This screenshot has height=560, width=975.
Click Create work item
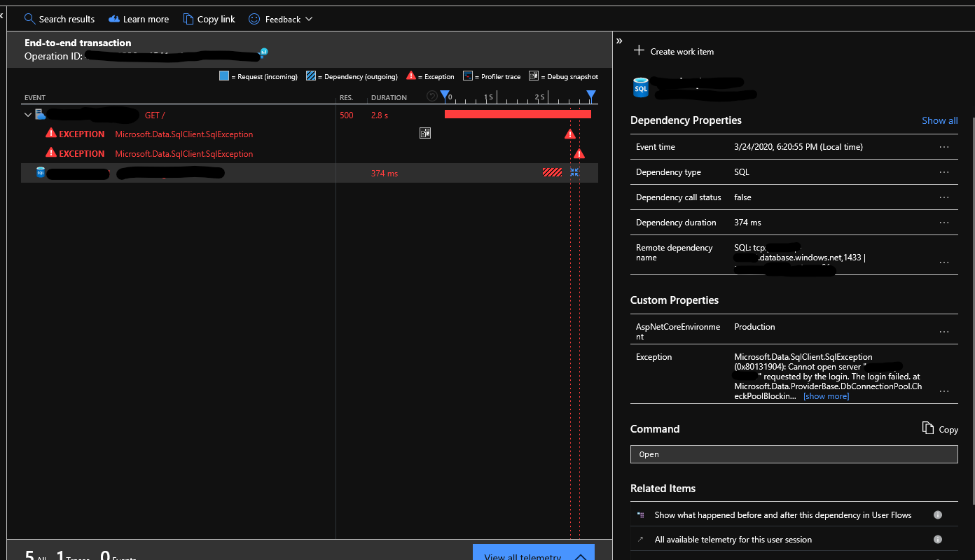[x=674, y=51]
